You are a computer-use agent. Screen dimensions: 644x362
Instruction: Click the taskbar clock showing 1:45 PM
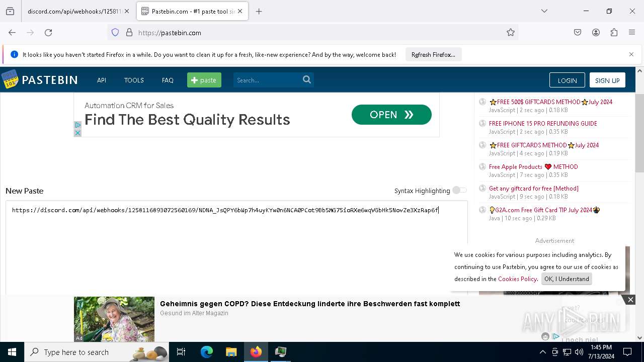600,352
